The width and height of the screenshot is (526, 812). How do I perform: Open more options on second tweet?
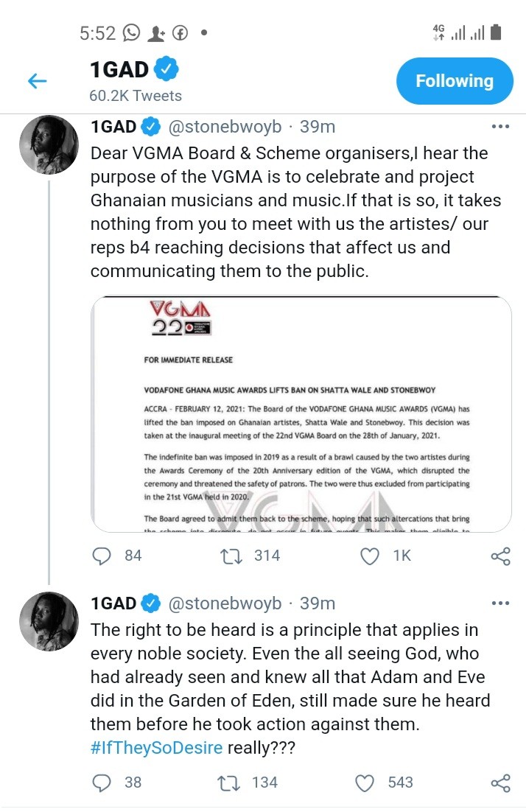coord(500,603)
